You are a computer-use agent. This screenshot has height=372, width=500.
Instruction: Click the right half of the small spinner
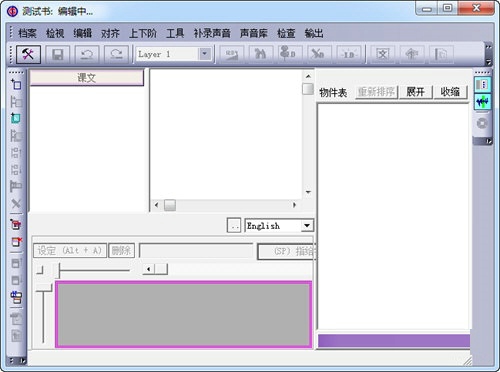tap(161, 269)
